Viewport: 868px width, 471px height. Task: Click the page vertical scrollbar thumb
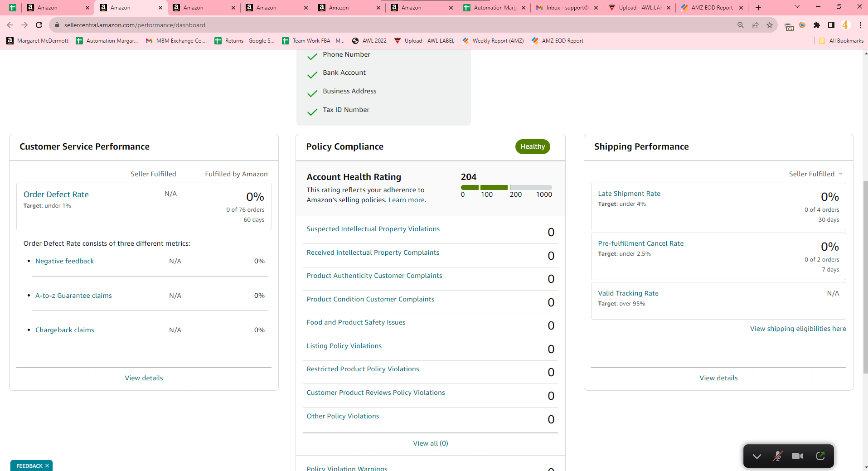click(x=865, y=277)
